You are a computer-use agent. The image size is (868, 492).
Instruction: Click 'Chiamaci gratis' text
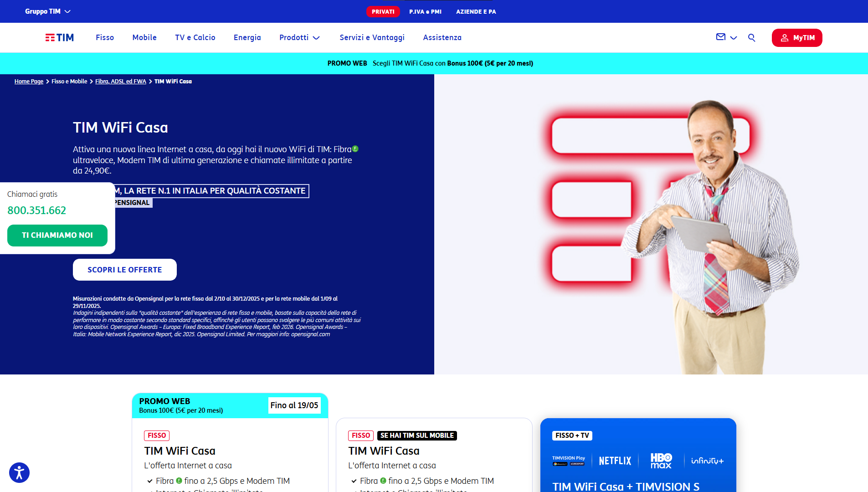32,194
